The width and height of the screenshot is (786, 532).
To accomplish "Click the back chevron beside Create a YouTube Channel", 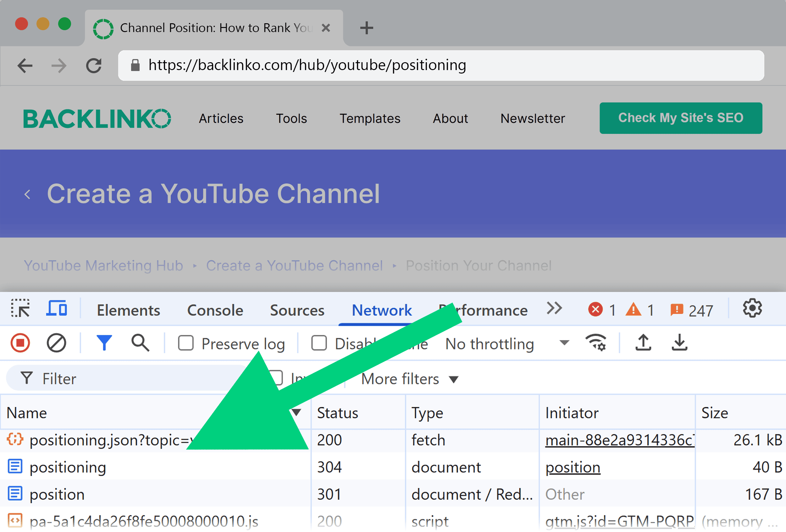I will point(27,194).
